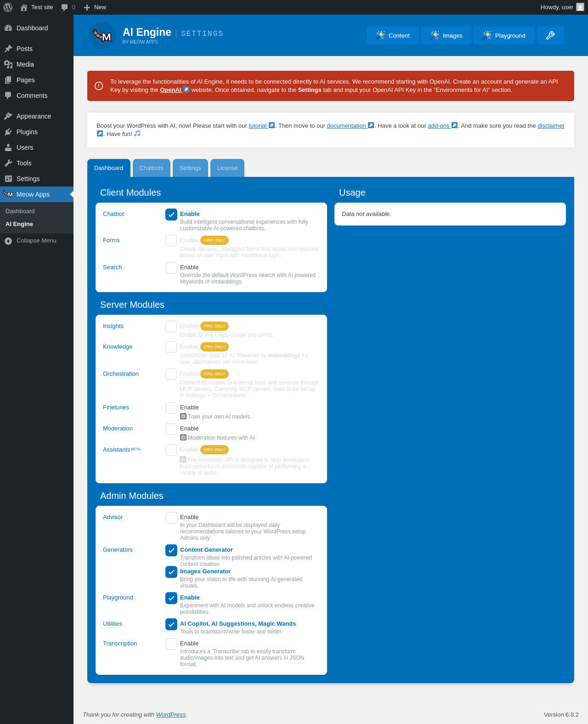588x724 pixels.
Task: Disable the Chatbot module checkbox
Action: (171, 215)
